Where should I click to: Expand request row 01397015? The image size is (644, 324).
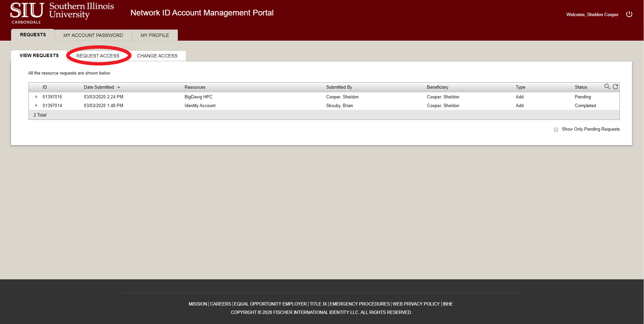[x=36, y=97]
